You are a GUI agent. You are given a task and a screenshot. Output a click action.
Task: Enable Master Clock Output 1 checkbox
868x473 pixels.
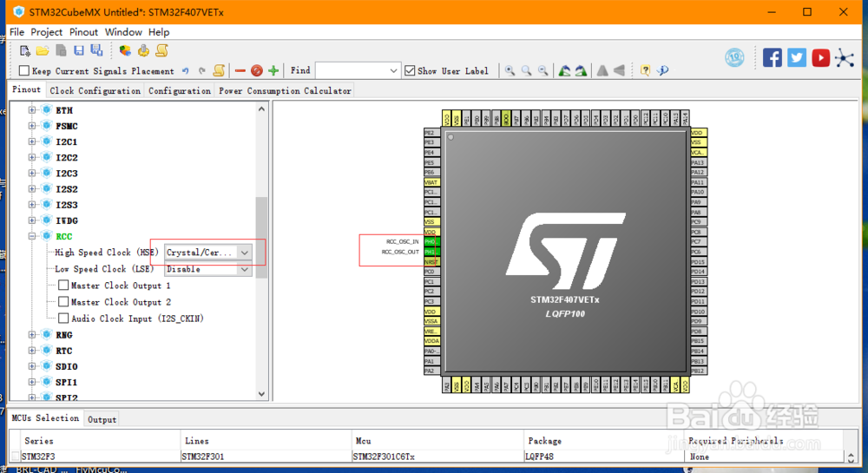(x=63, y=285)
